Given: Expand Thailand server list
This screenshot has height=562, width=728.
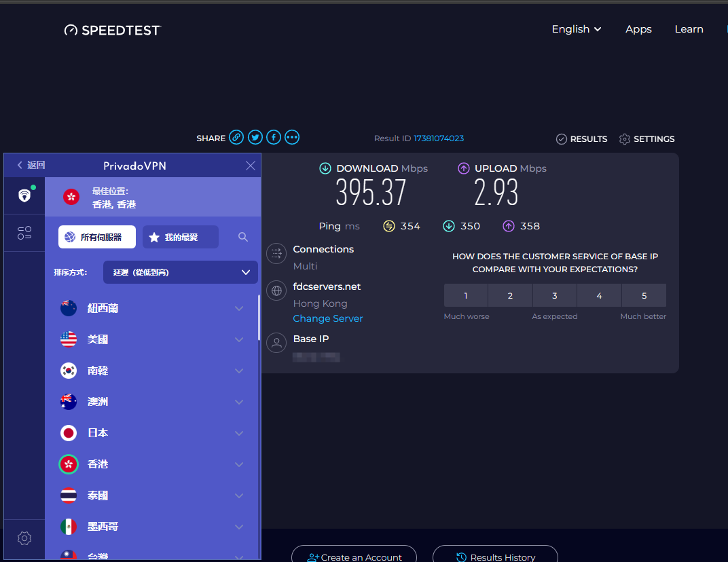Looking at the screenshot, I should click(239, 495).
